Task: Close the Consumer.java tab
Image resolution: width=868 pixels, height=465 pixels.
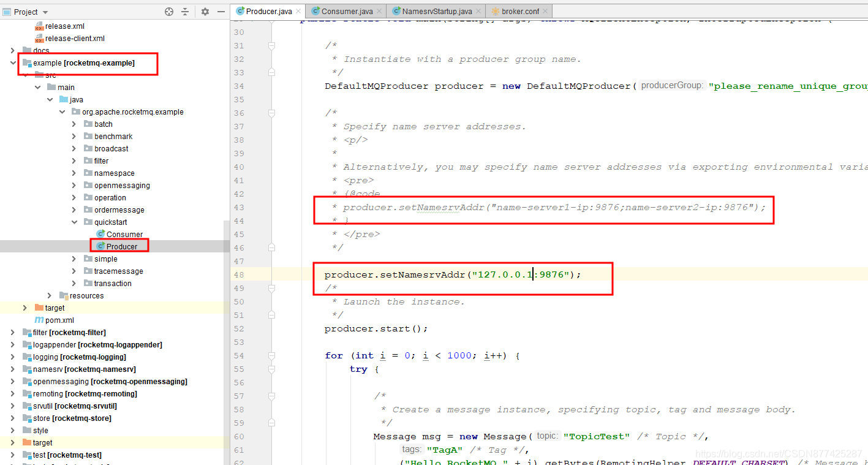Action: (x=379, y=11)
